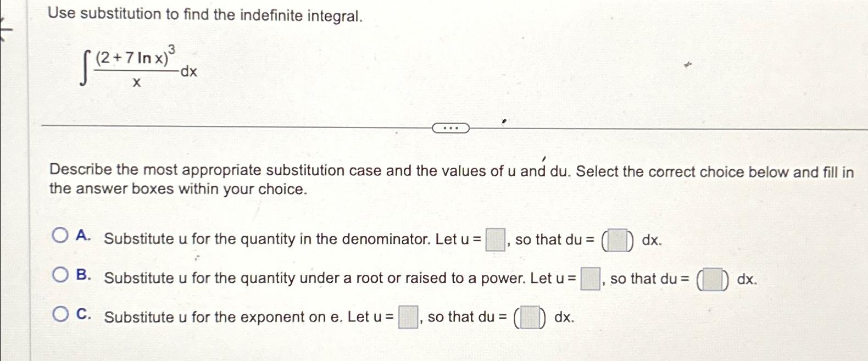Viewport: 868px width, 361px height.
Task: Select radio button for choice B
Action: coord(61,274)
